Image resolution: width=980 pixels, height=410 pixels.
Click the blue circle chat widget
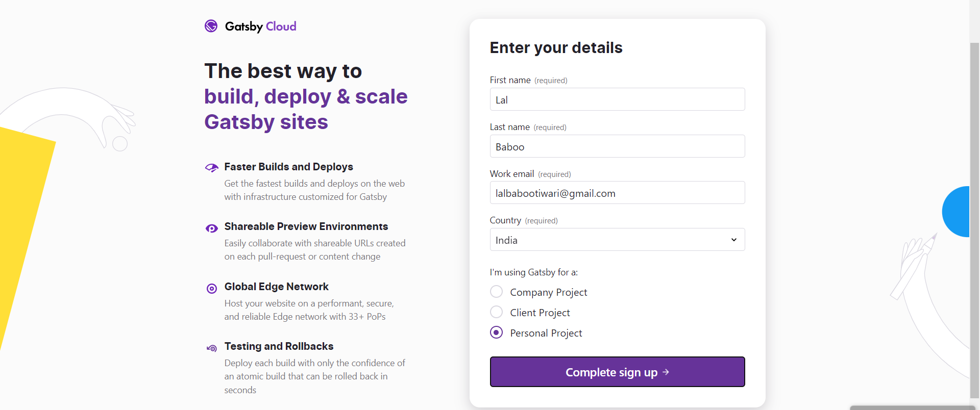click(x=956, y=212)
